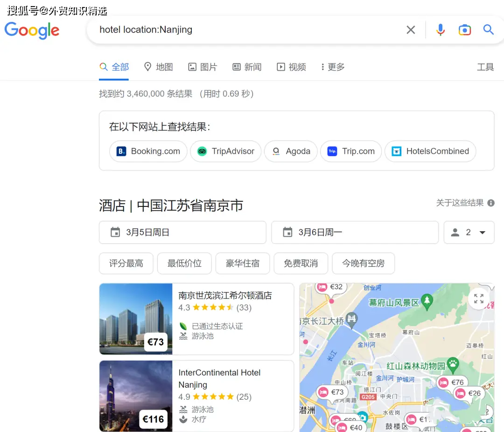Expand the 更多 search options menu
Screen dimensions: 504x432
pyautogui.click(x=332, y=67)
